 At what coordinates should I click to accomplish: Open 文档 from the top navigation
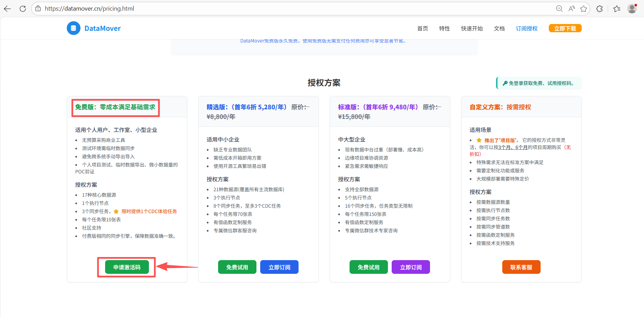click(499, 28)
